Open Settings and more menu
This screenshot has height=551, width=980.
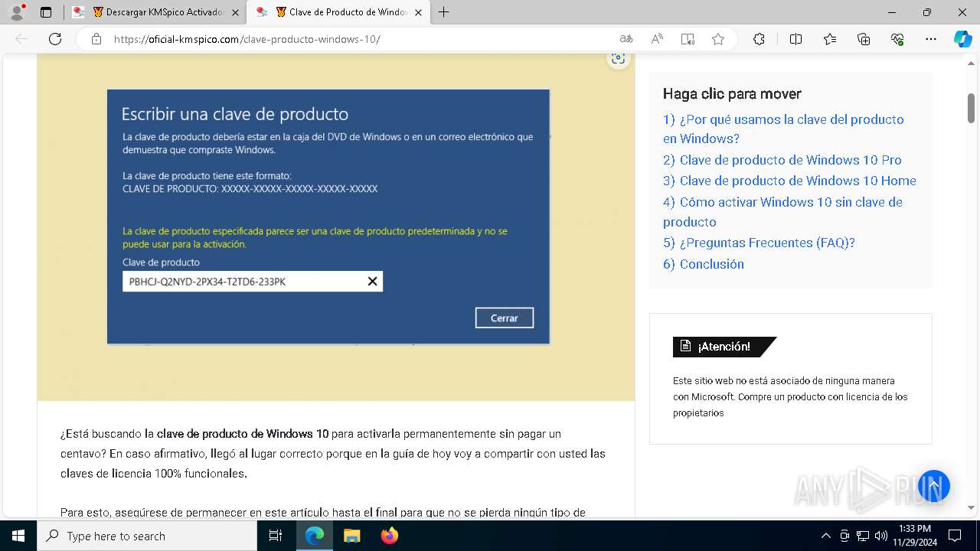point(931,39)
